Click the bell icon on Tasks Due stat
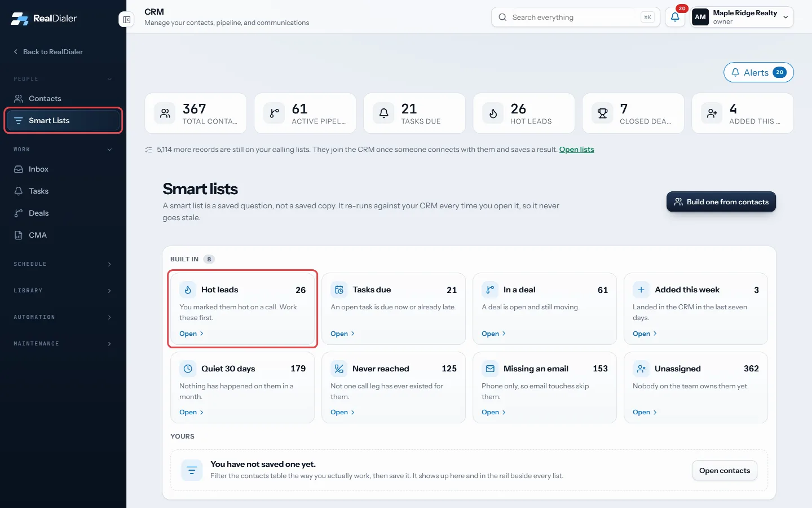The image size is (812, 508). (384, 113)
